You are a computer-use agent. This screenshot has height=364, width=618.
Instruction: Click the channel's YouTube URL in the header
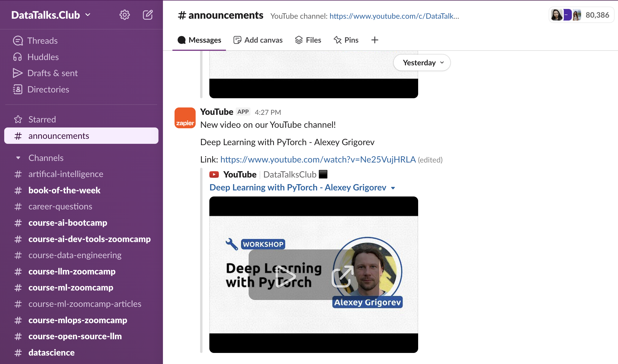[393, 16]
